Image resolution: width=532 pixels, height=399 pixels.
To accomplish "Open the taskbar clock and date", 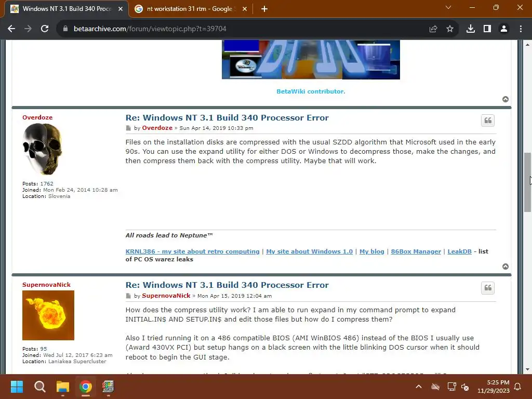I will 494,387.
